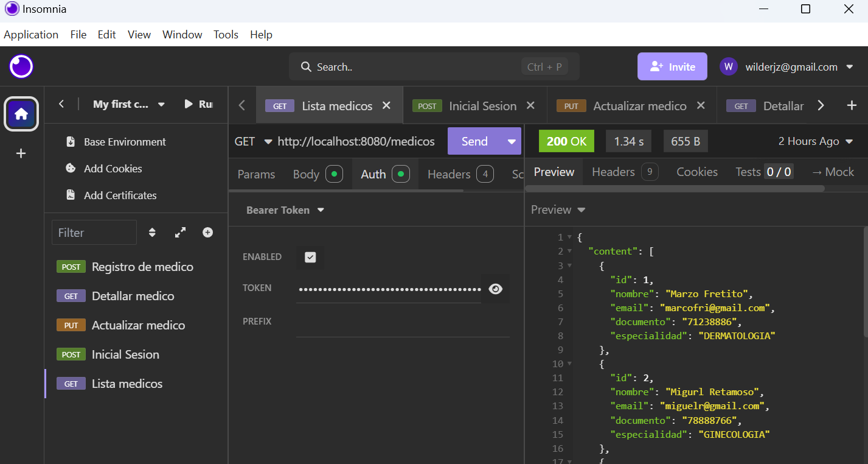Click the Run play icon in sidebar
This screenshot has width=868, height=464.
click(189, 104)
